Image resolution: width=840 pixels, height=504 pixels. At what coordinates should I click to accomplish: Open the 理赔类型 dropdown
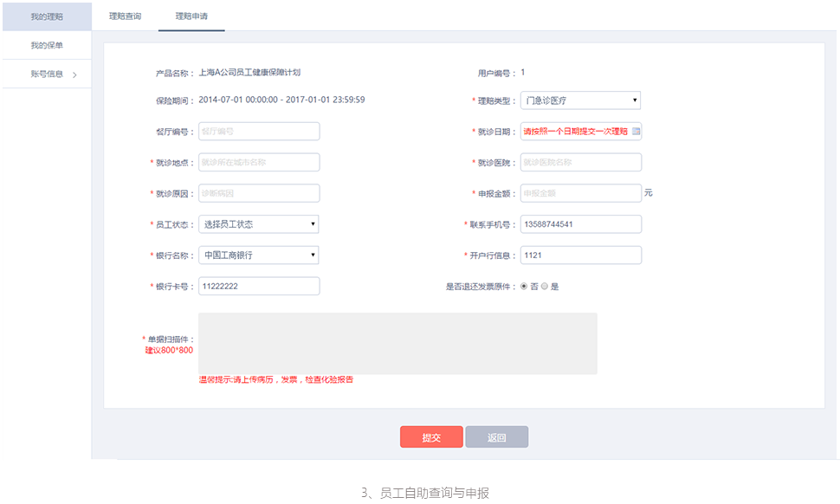(580, 100)
